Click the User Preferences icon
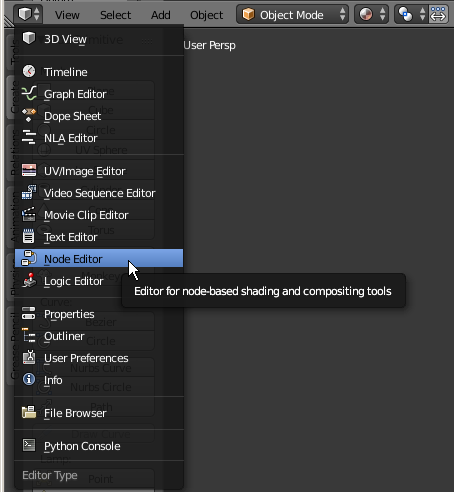 [x=29, y=357]
